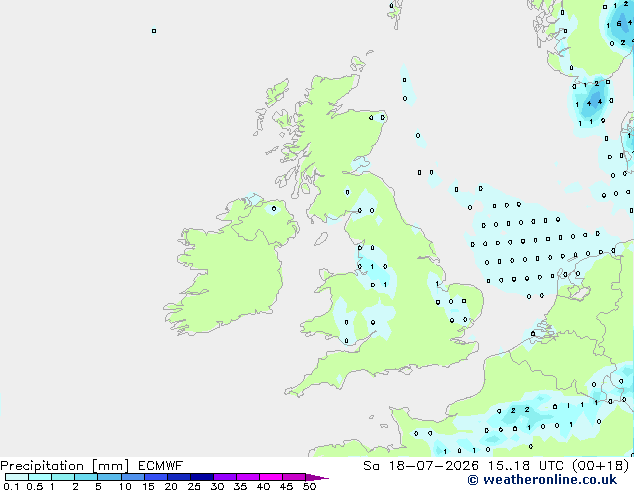Click the '0.1' legend scale label
The image size is (634, 490).
pos(11,486)
